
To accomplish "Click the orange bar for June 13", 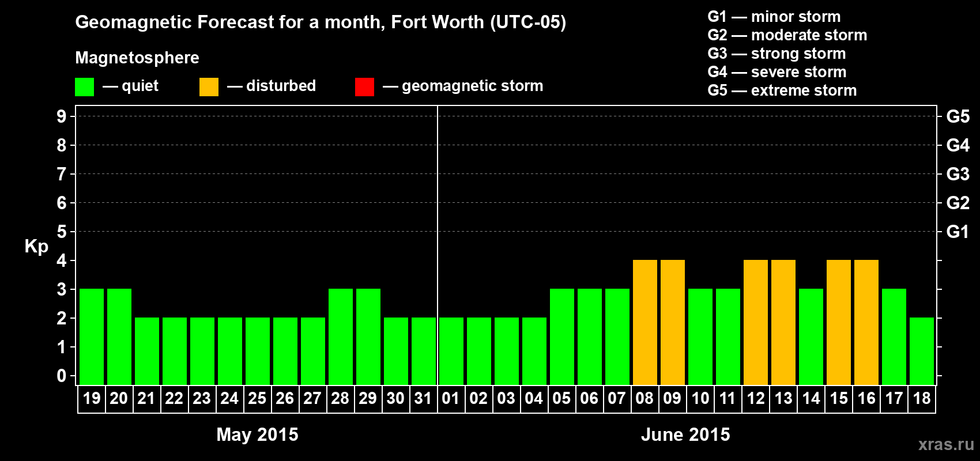I will [783, 323].
